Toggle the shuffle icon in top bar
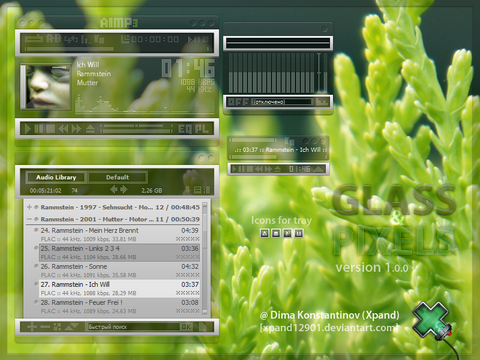This screenshot has width=480, height=360. click(x=71, y=39)
